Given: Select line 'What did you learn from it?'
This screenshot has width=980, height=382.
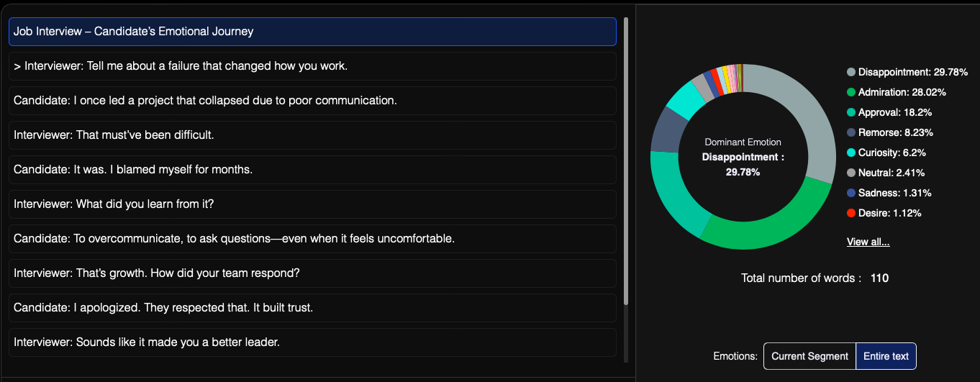Looking at the screenshot, I should (312, 204).
